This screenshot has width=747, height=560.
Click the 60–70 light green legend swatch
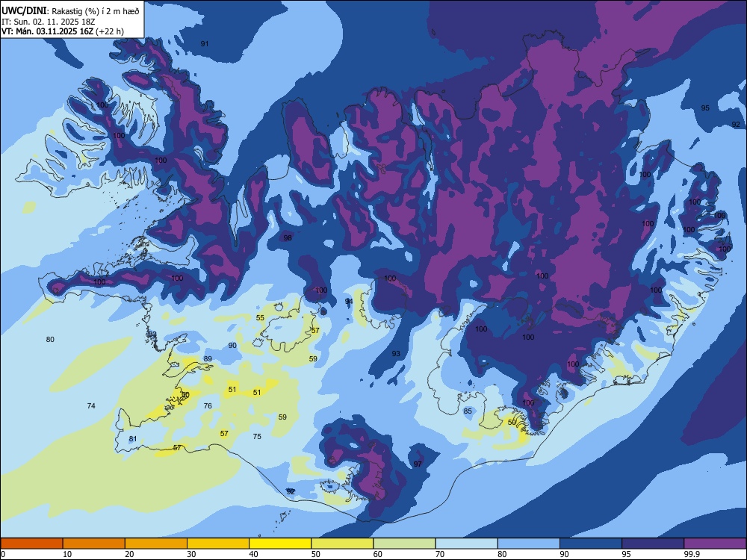[x=404, y=544]
